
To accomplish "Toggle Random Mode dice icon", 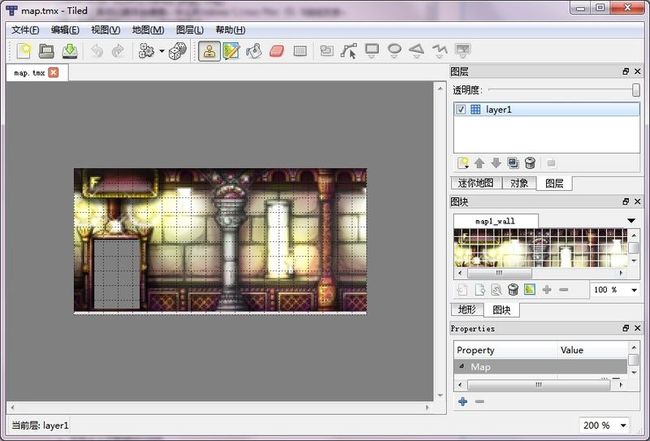I will (x=177, y=51).
